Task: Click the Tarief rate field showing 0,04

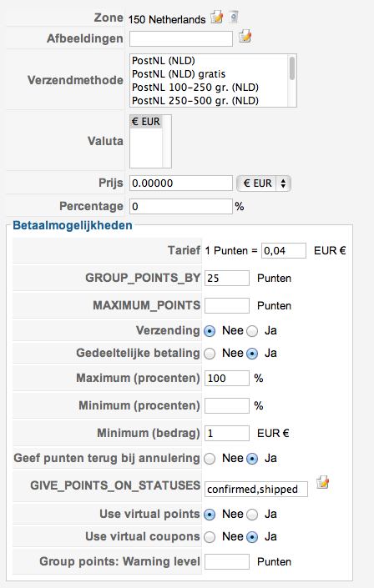Action: (x=284, y=250)
